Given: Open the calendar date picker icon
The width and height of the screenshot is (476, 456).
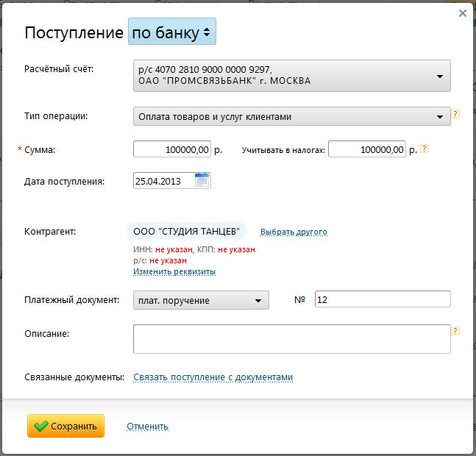Looking at the screenshot, I should (x=202, y=180).
